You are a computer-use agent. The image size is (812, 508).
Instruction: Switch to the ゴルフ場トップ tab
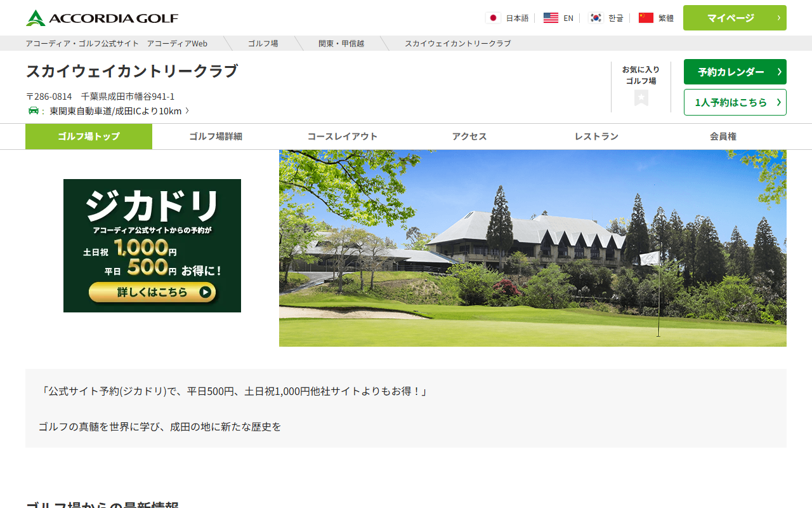(x=89, y=137)
